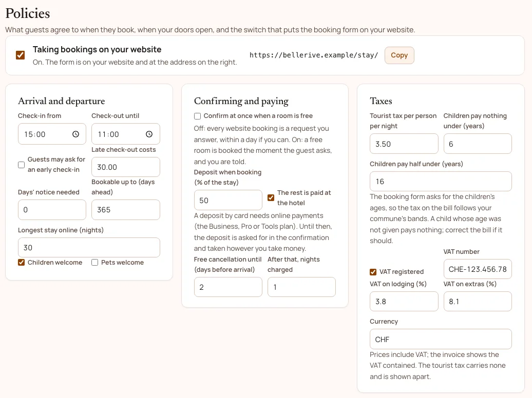Toggle Taking bookings on your website checkbox
Screen dimensions: 532x398
click(x=21, y=55)
